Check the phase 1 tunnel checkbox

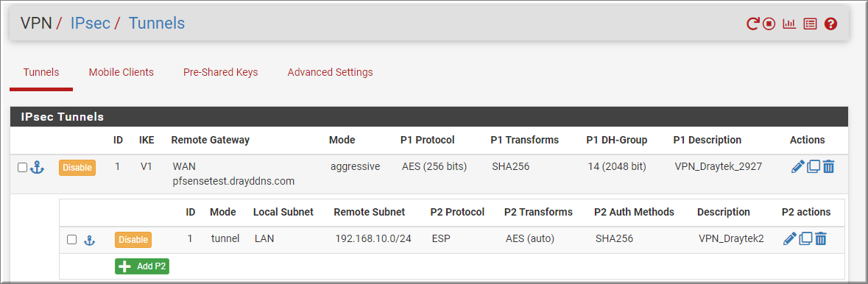click(22, 168)
